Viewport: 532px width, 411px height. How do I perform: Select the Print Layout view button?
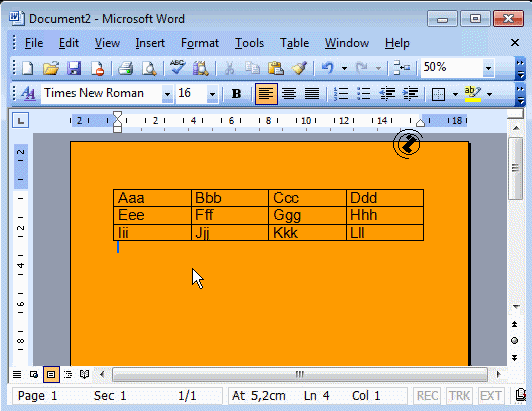(x=51, y=374)
